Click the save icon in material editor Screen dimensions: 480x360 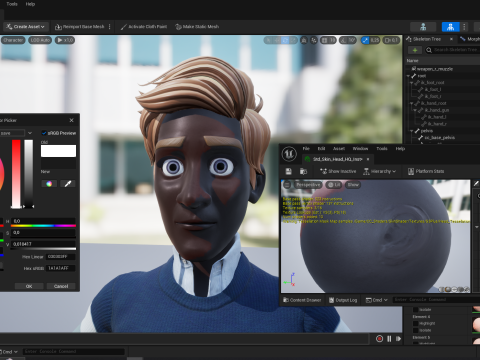tap(289, 171)
